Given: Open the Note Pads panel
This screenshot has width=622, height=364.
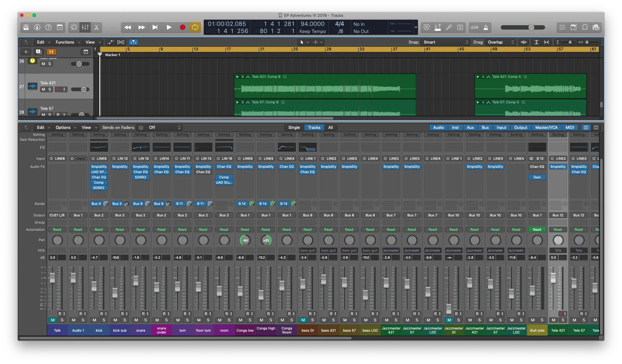Looking at the screenshot, I should [x=573, y=27].
